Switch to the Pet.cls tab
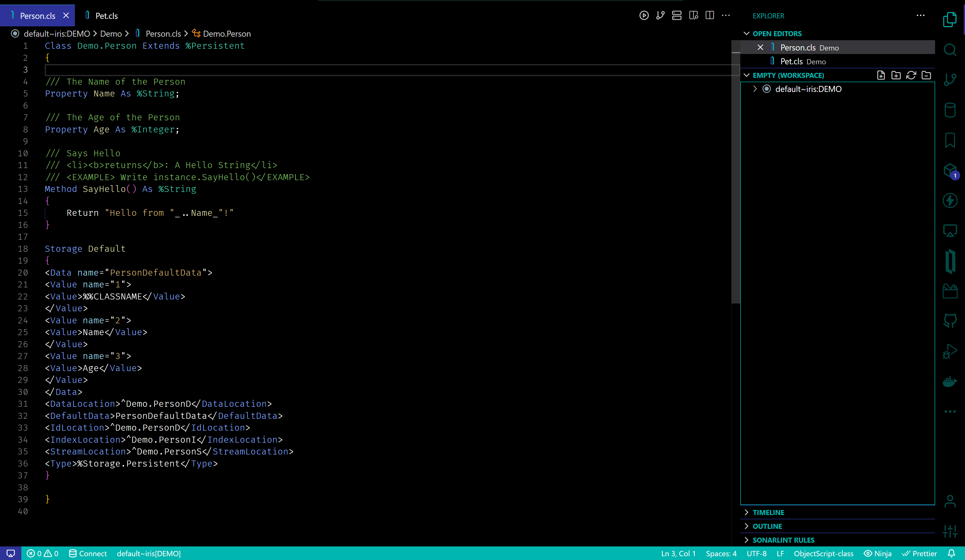This screenshot has width=965, height=560. pos(106,16)
